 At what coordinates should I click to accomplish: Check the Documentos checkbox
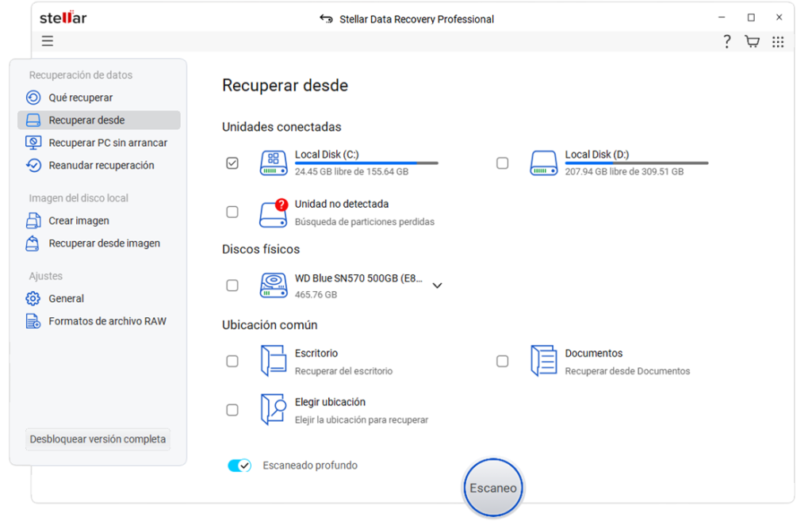pyautogui.click(x=502, y=361)
